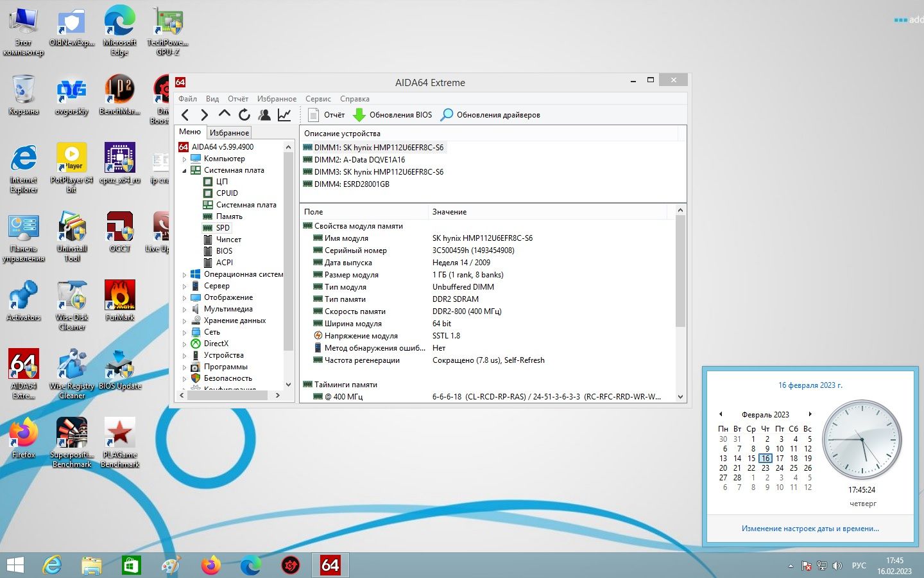Expand the Компьютер tree node
The width and height of the screenshot is (924, 578).
pos(184,159)
